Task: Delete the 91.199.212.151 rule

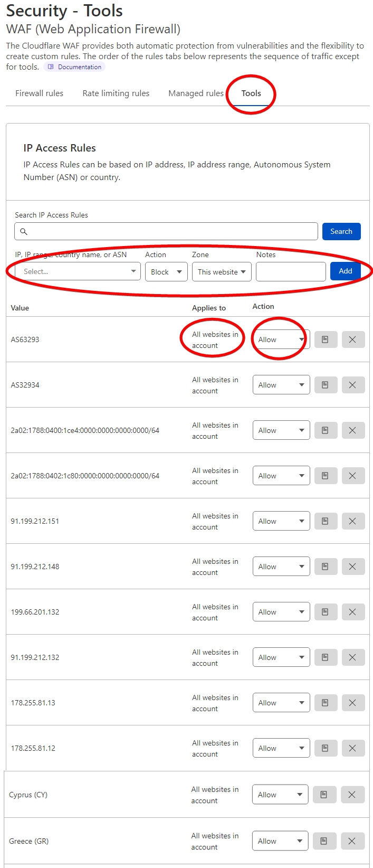Action: (353, 521)
